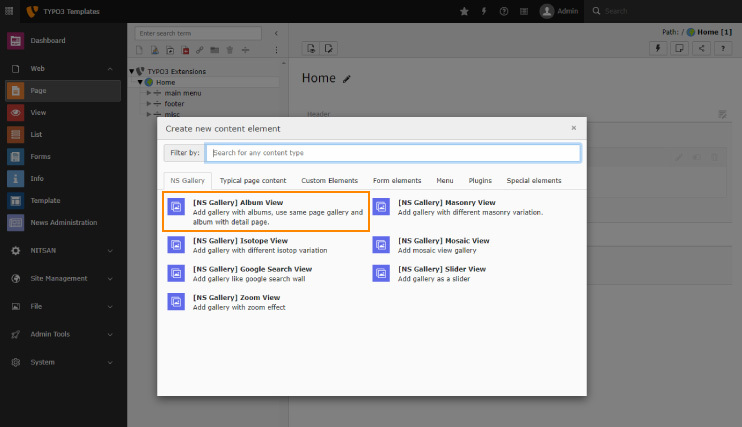742x427 pixels.
Task: Expand the main menu tree node
Action: pos(149,93)
